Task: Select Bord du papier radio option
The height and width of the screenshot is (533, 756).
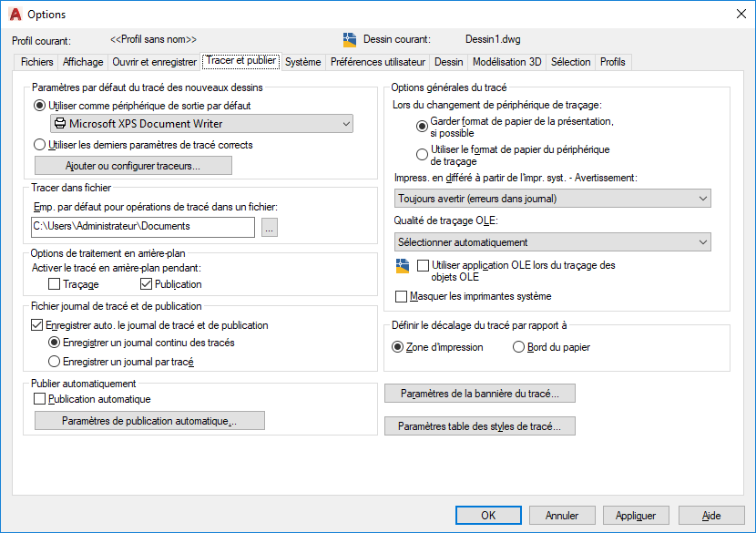Action: click(x=518, y=347)
